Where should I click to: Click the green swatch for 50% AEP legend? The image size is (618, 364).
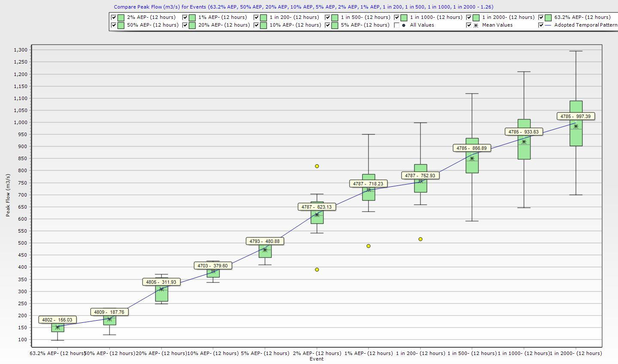121,25
